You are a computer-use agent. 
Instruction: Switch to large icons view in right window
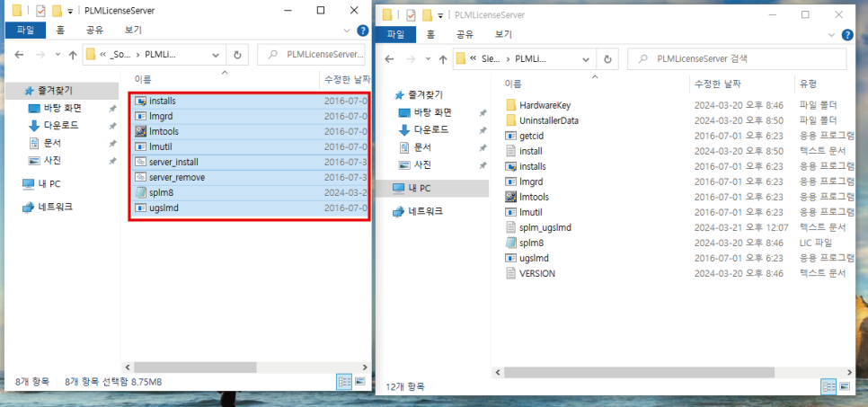tap(845, 385)
